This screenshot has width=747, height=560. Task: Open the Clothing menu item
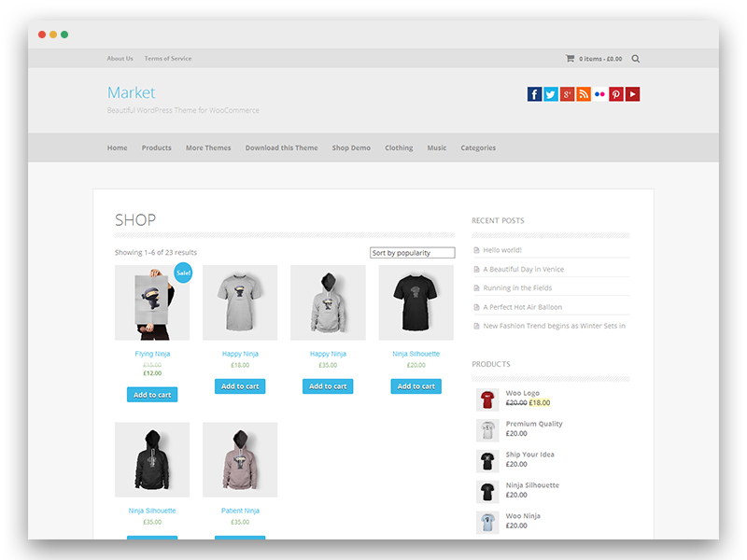click(399, 148)
